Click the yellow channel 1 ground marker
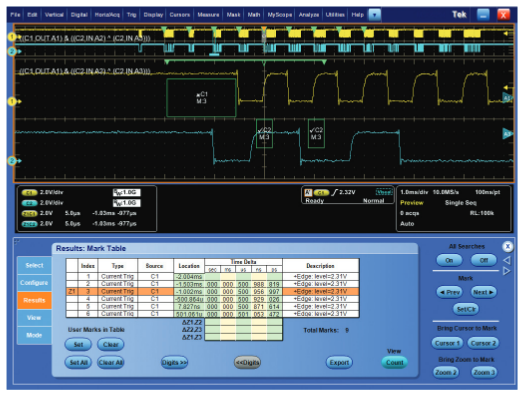Viewport: 523px width, 396px height. (12, 101)
